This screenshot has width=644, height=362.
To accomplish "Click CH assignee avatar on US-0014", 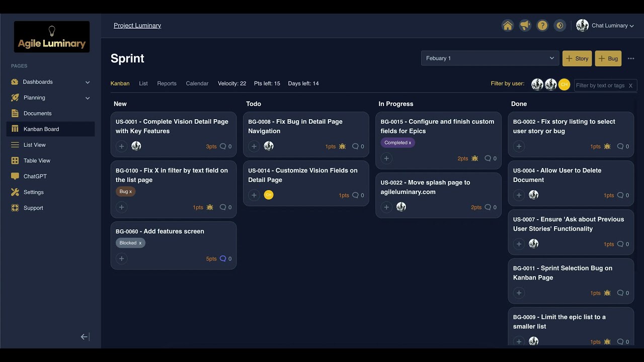I will pos(269,195).
